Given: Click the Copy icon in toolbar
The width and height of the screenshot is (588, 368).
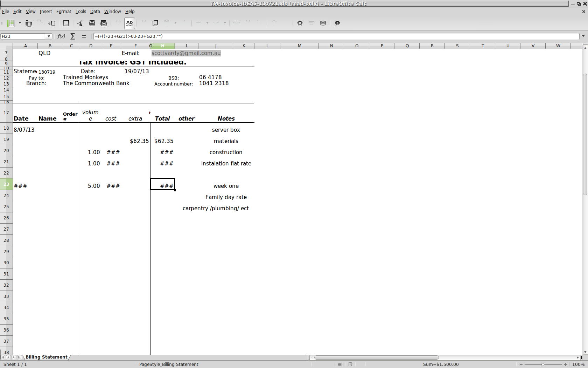Looking at the screenshot, I should [x=155, y=23].
